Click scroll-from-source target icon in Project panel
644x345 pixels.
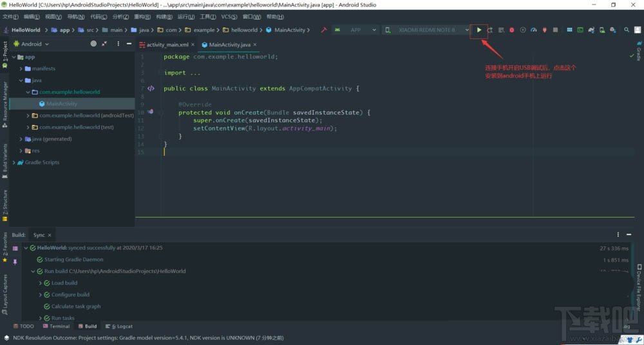pyautogui.click(x=93, y=44)
